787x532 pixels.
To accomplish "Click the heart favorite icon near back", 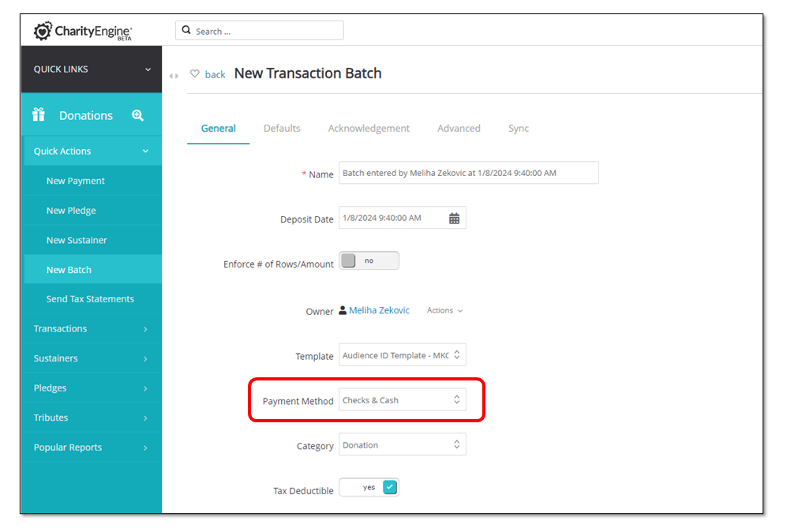I will [x=195, y=73].
